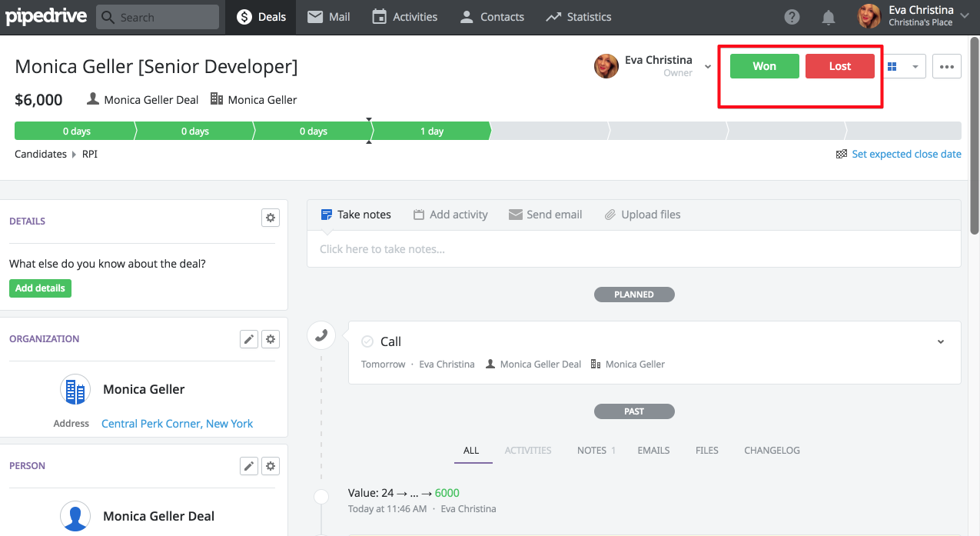Click the owner avatar next to Eva Christina
980x536 pixels.
[x=606, y=66]
